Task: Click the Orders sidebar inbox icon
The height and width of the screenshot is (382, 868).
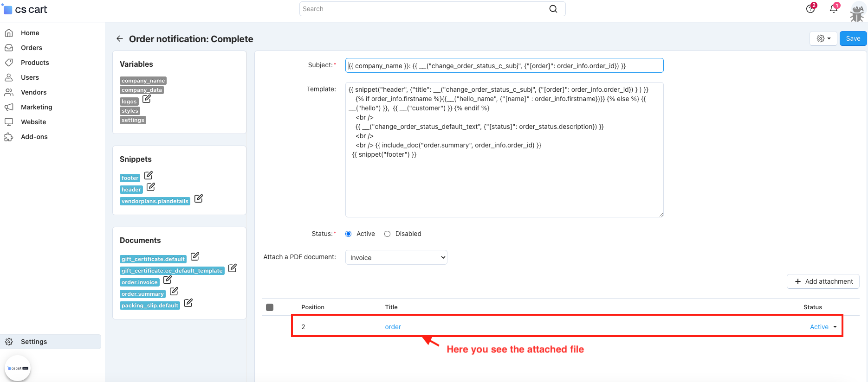Action: 9,48
